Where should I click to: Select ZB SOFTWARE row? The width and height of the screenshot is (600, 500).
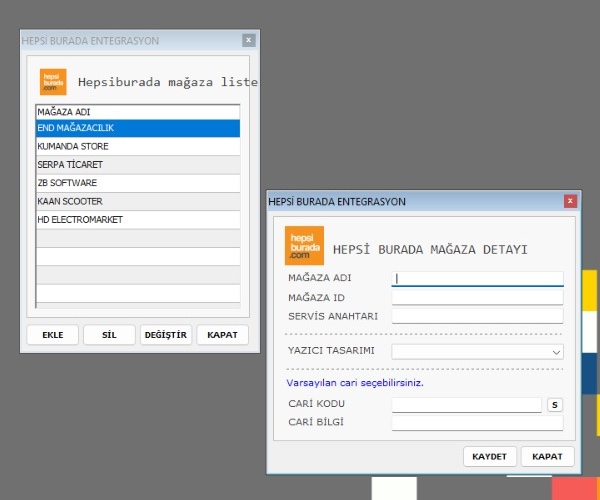click(138, 183)
